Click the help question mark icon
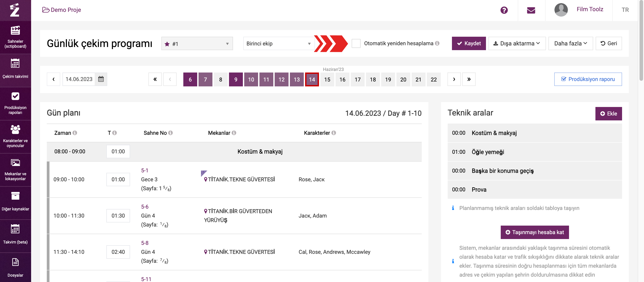Screen dimensions: 644x282 pos(504,10)
